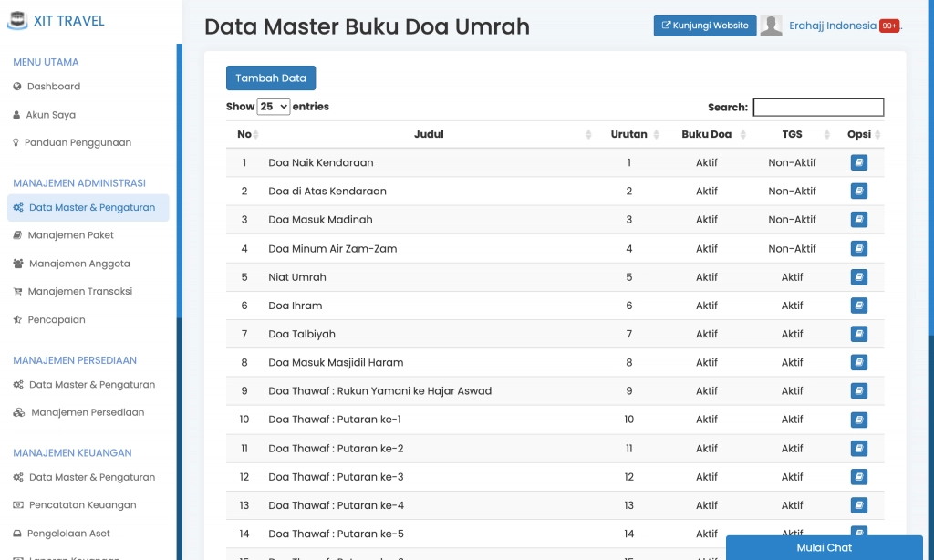Screen dimensions: 934x560
Task: Open edit options for the Niat Umrah row
Action: (x=858, y=276)
